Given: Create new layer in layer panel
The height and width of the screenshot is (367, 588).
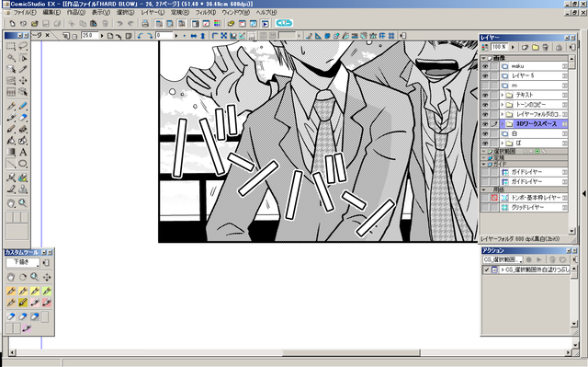Looking at the screenshot, I should (x=525, y=47).
